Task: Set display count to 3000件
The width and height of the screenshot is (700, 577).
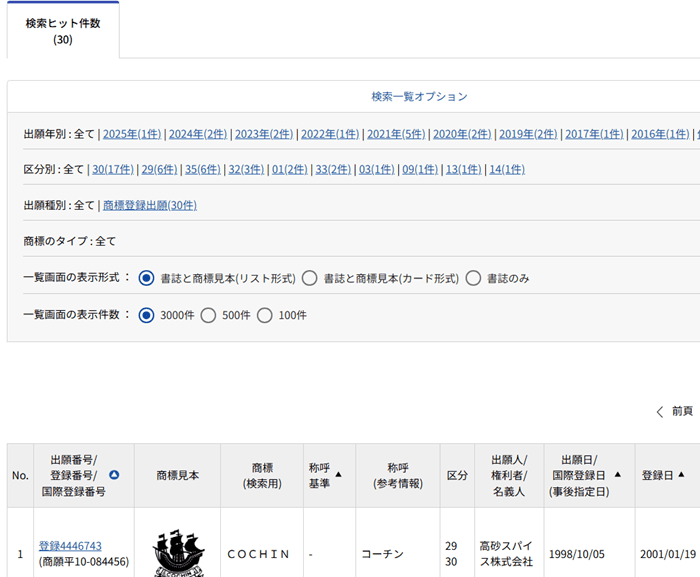Action: pos(146,315)
